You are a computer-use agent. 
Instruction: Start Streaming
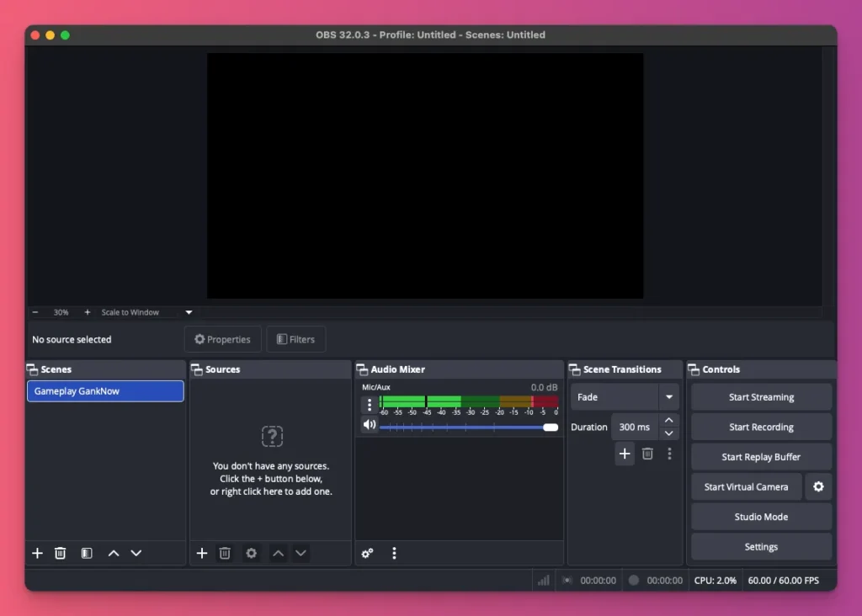tap(760, 396)
